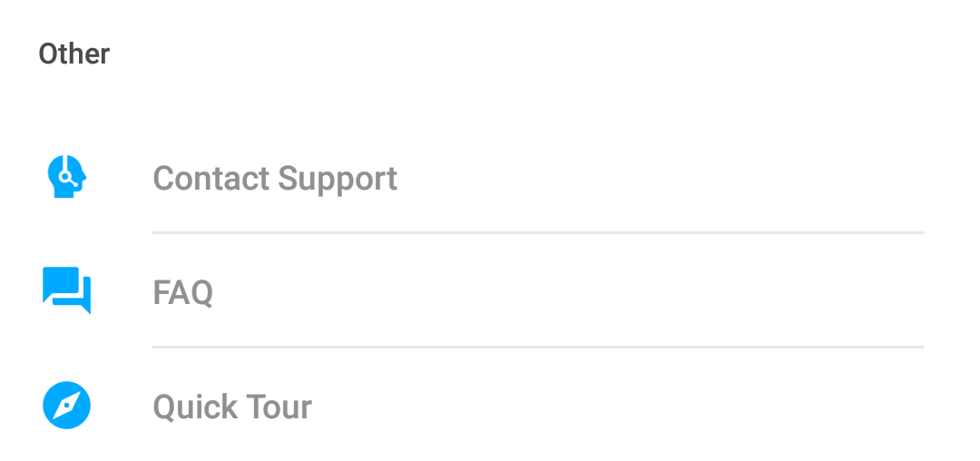Click the headset support agent icon

67,177
